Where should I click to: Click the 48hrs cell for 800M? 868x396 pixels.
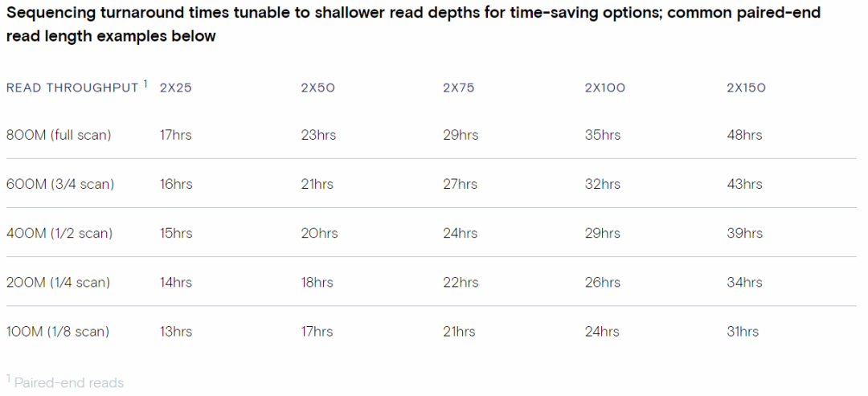pyautogui.click(x=744, y=135)
